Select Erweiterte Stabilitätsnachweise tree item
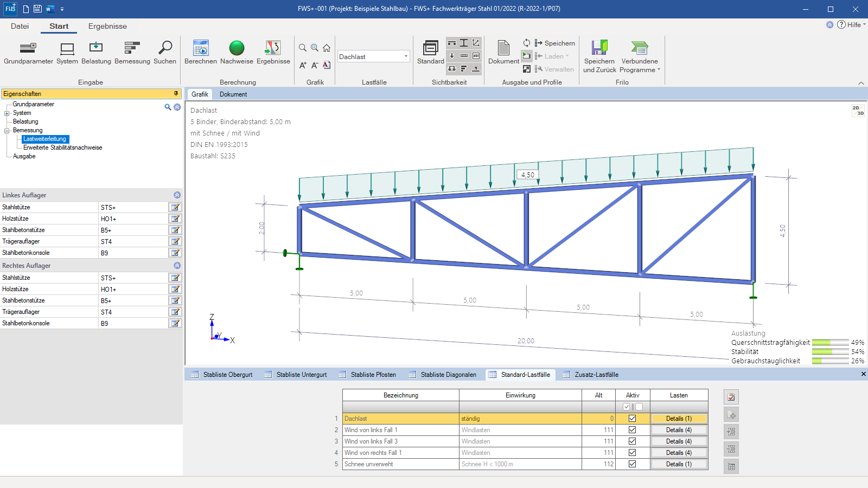868x488 pixels. pos(62,147)
